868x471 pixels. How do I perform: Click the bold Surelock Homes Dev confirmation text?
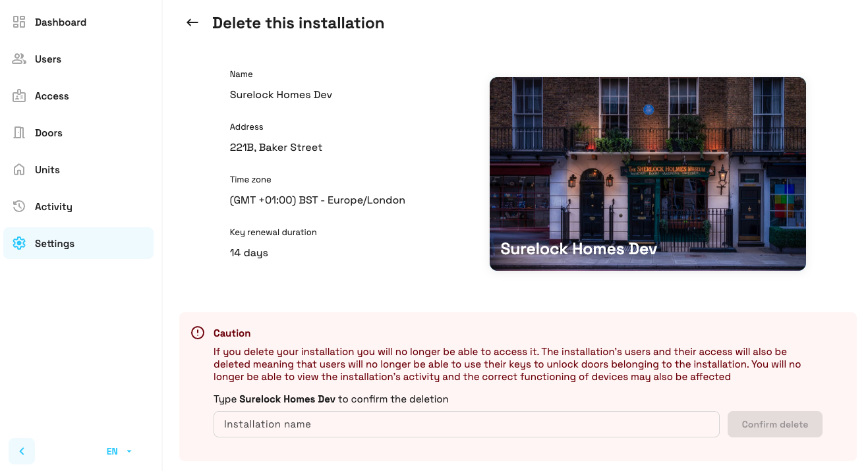(287, 399)
